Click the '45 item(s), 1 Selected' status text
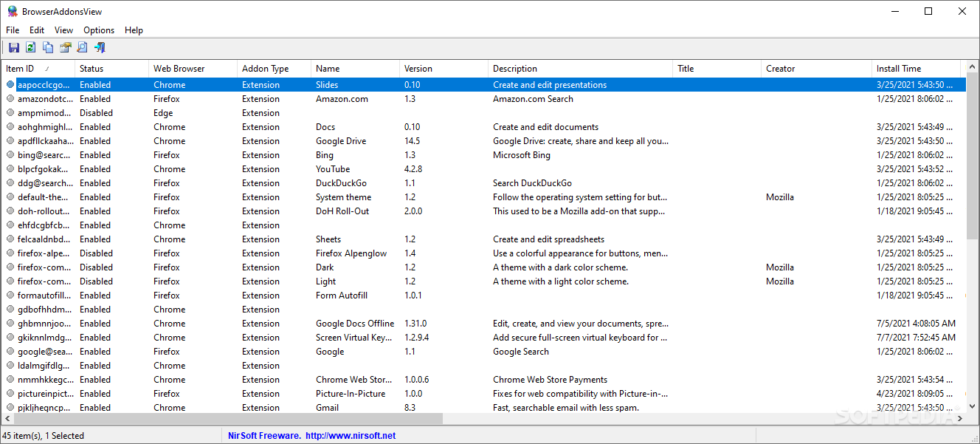 click(44, 436)
